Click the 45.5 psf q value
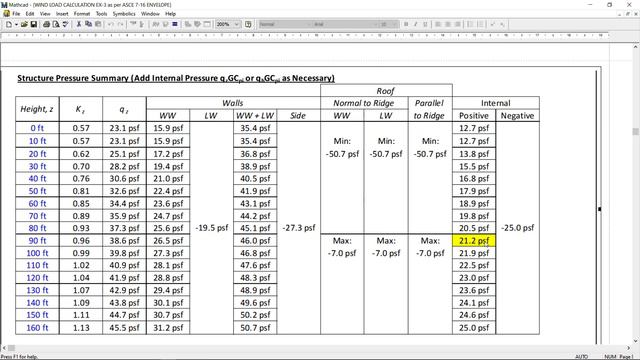Image resolution: width=640 pixels, height=360 pixels. click(x=124, y=328)
